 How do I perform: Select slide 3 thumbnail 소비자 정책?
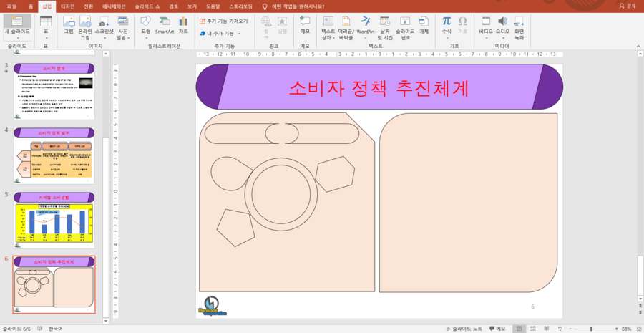[x=54, y=91]
